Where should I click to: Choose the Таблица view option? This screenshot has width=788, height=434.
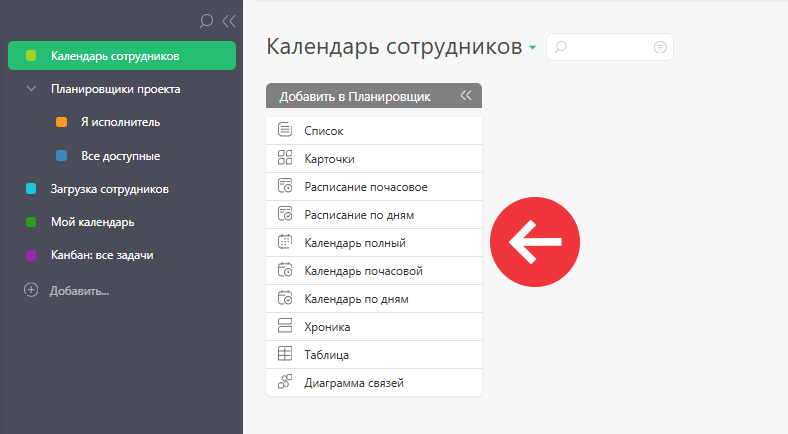[x=374, y=355]
